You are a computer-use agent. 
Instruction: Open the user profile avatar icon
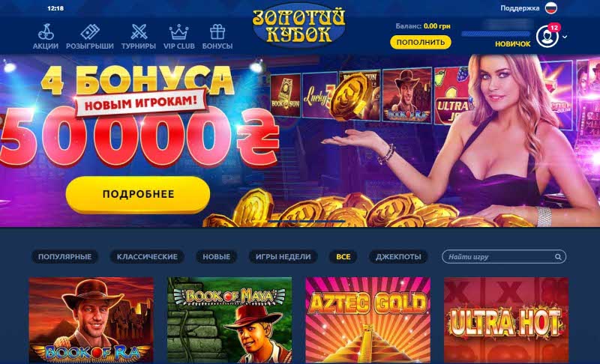pyautogui.click(x=547, y=37)
